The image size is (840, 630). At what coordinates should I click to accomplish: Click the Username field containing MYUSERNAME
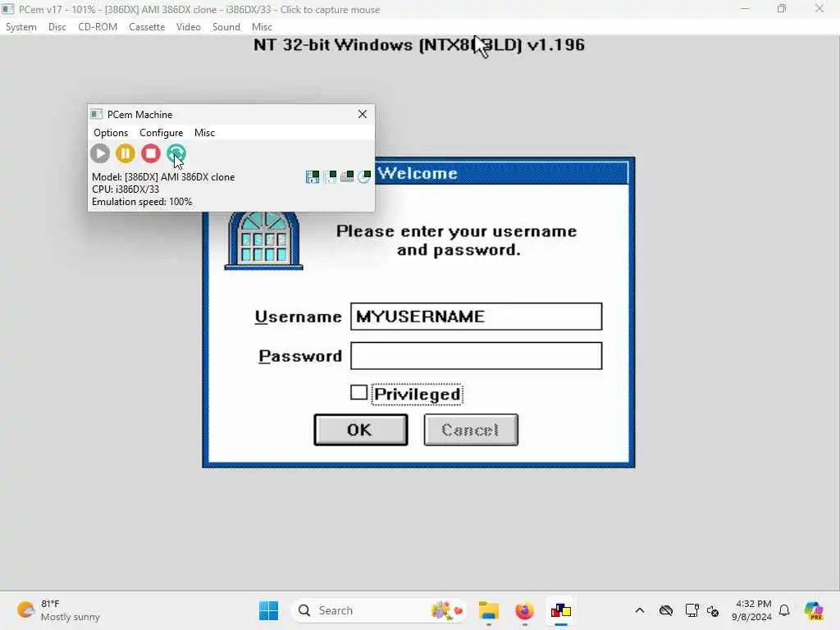(477, 317)
